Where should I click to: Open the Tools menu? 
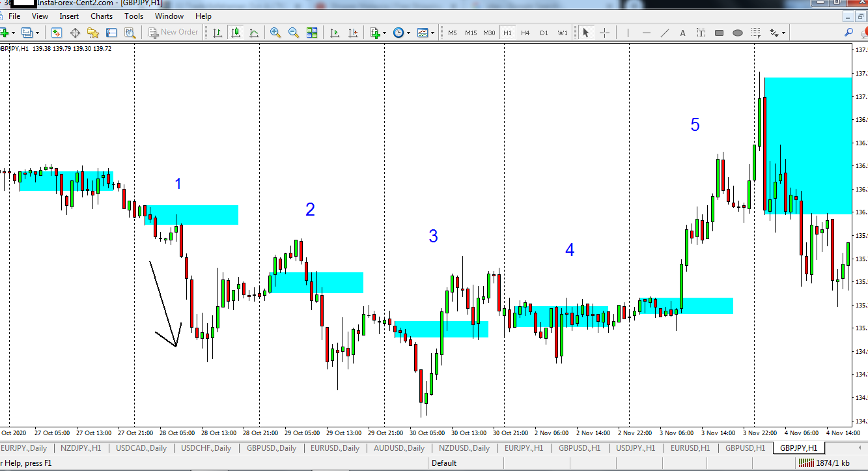tap(133, 16)
